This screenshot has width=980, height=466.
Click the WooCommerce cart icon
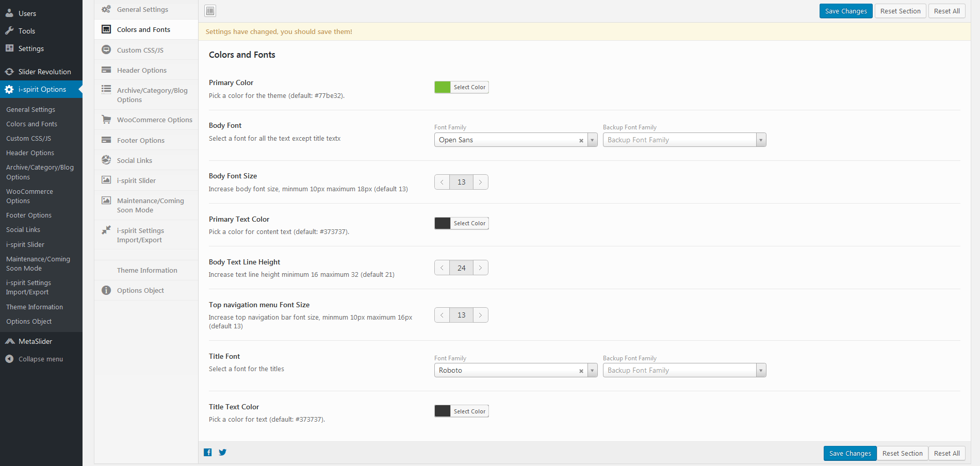point(106,120)
